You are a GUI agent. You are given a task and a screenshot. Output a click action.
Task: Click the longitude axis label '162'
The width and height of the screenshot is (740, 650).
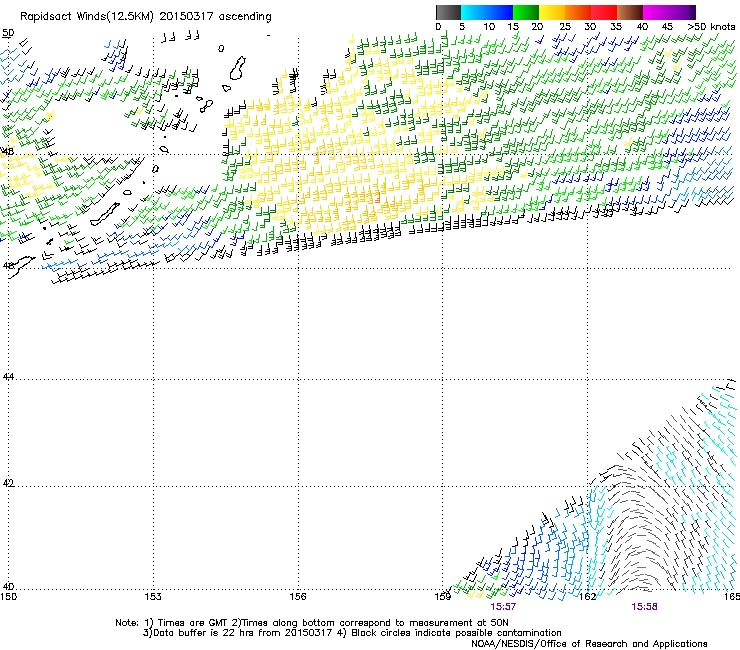coord(588,597)
